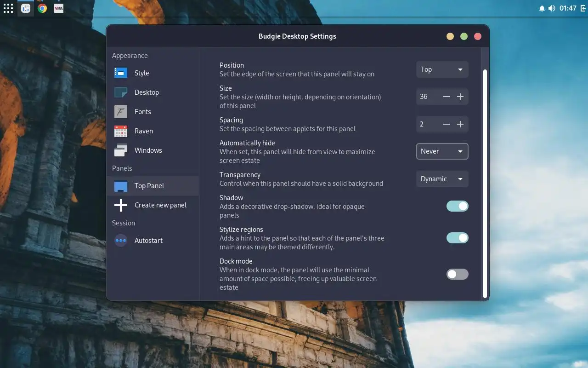Click the Top Panel blue icon
The width and height of the screenshot is (588, 368).
point(121,186)
